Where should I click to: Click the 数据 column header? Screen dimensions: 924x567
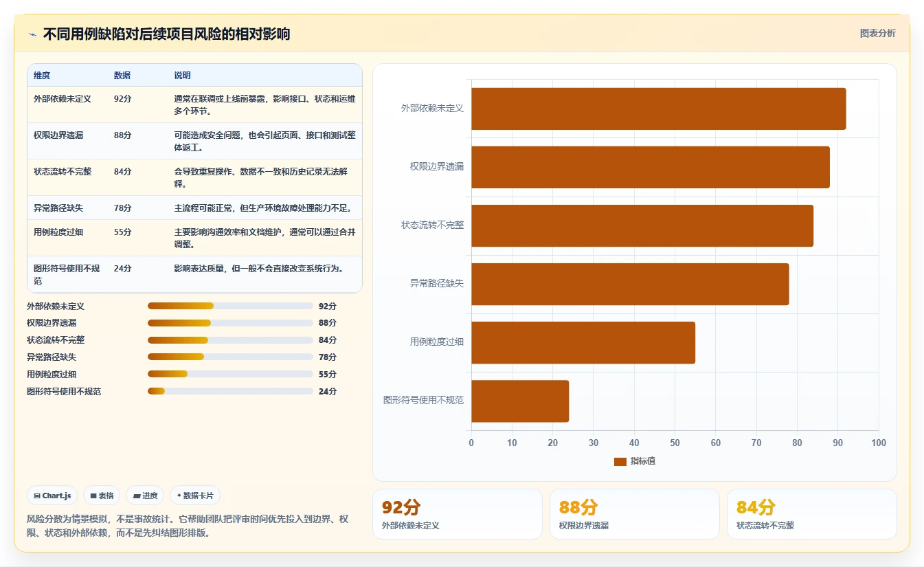pyautogui.click(x=122, y=76)
